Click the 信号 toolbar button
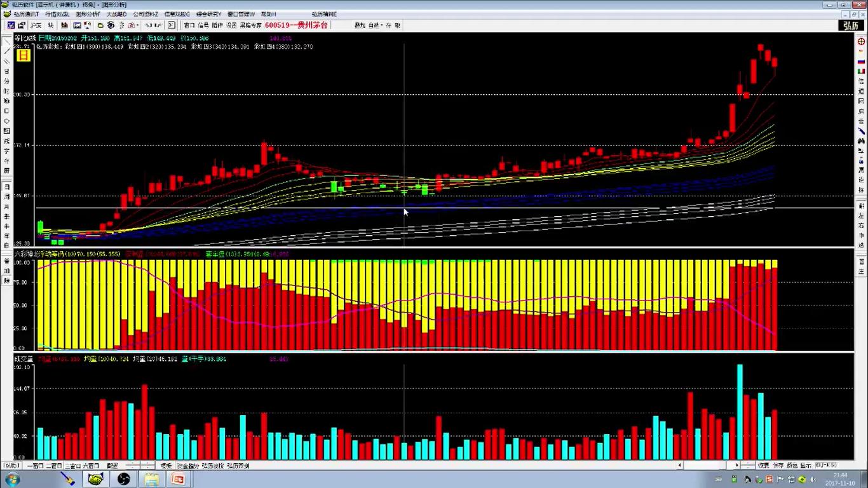This screenshot has width=868, height=488. (x=203, y=25)
